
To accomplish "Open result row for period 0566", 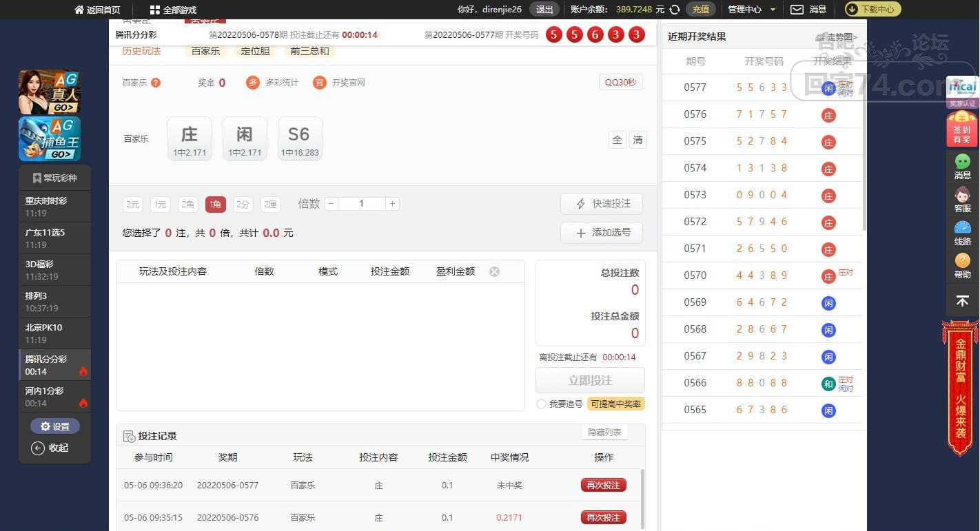I will [762, 383].
